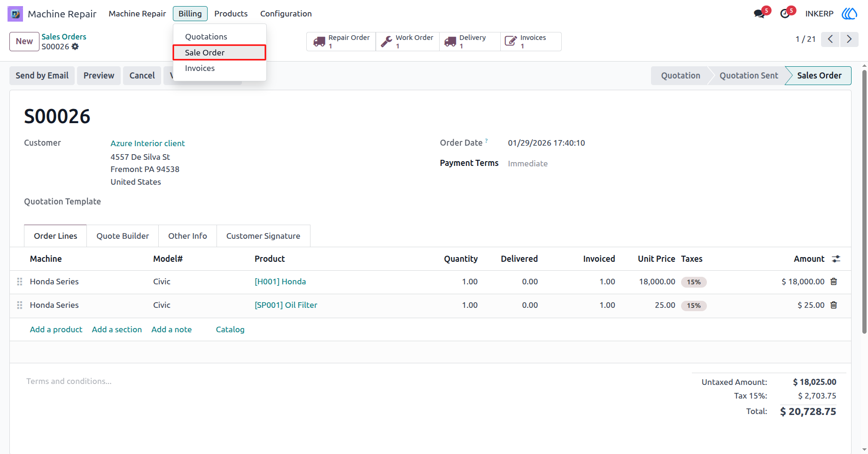
Task: Open the Customer Signature tab
Action: coord(263,236)
